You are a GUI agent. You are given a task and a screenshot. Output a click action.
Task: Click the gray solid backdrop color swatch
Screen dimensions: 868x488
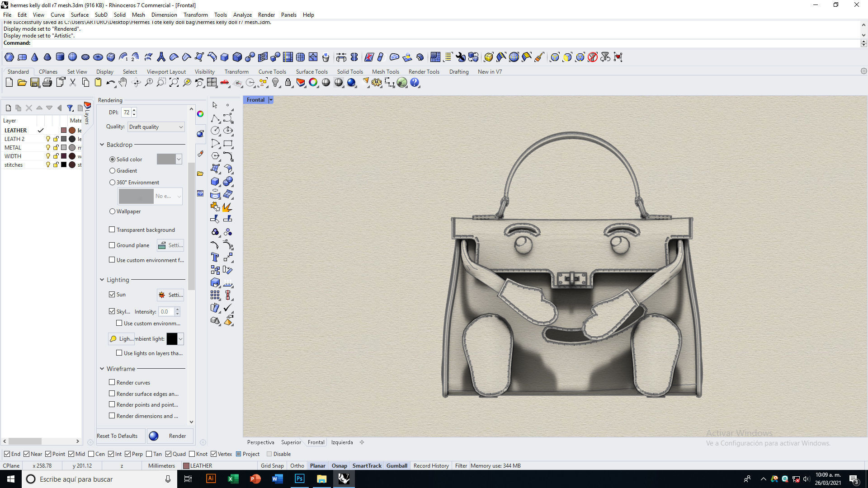pos(166,159)
